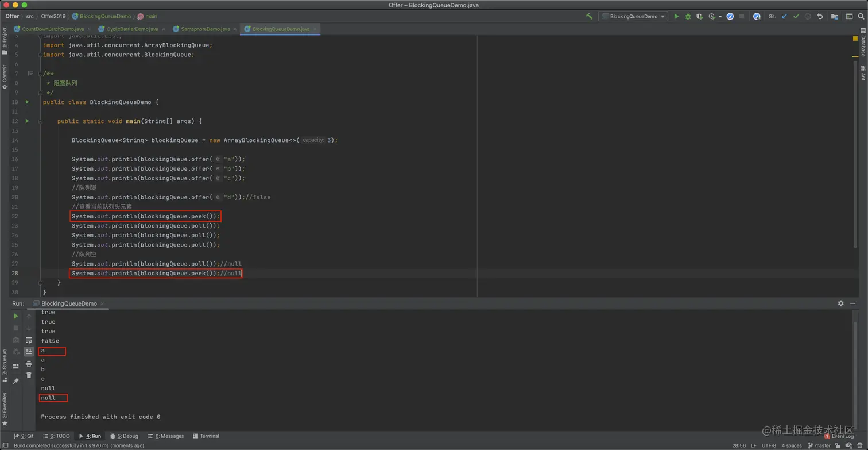
Task: Open the profiler run options dropdown arrow
Action: pos(720,17)
